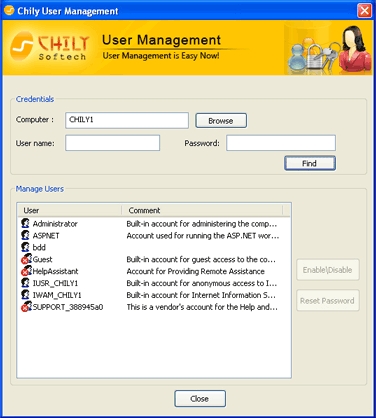Click the Close button at bottom
The height and width of the screenshot is (418, 376).
(x=200, y=399)
